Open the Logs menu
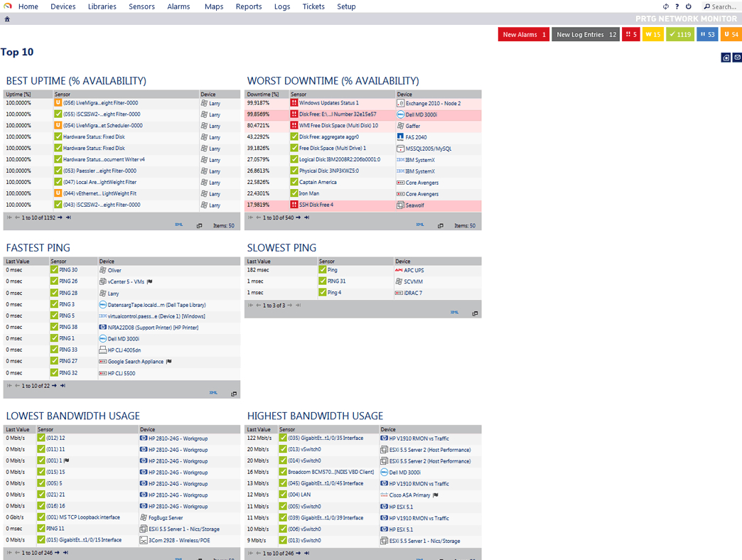 pos(282,6)
